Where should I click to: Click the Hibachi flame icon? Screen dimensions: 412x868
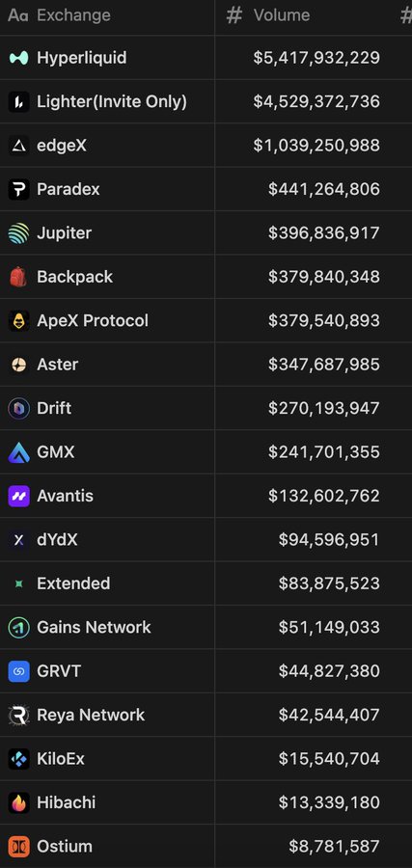19,802
